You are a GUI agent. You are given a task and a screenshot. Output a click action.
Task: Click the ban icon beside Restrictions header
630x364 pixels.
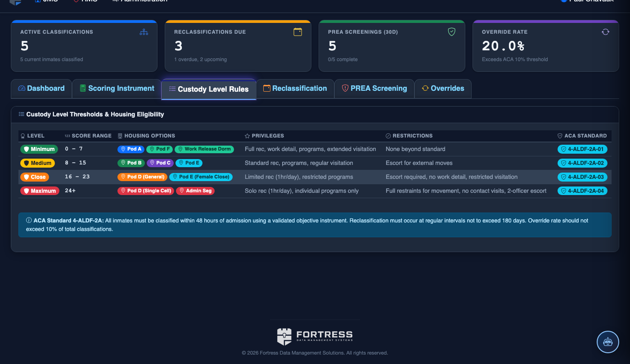(x=388, y=136)
